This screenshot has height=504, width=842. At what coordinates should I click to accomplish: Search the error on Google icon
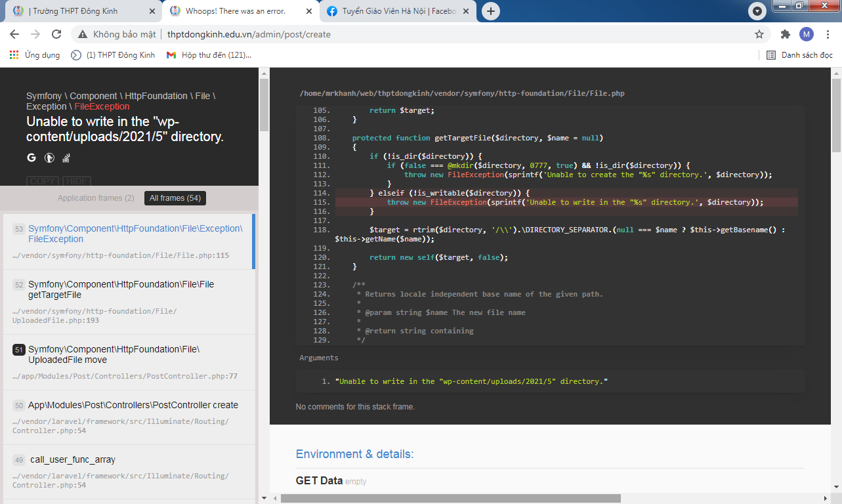coord(32,157)
